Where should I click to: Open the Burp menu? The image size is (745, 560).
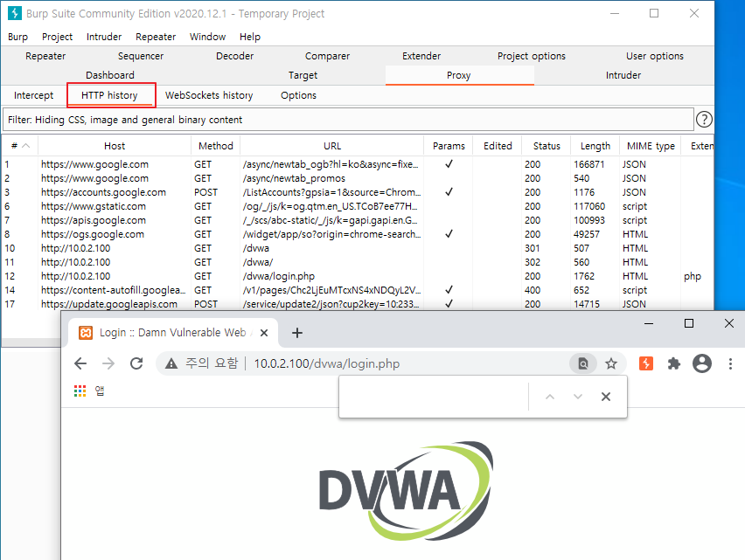(x=17, y=37)
